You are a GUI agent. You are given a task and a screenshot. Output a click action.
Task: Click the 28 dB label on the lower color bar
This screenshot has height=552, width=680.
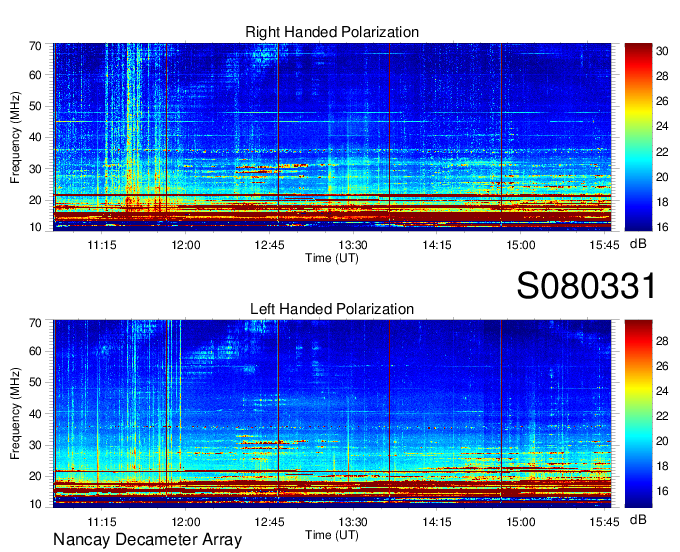[x=662, y=341]
